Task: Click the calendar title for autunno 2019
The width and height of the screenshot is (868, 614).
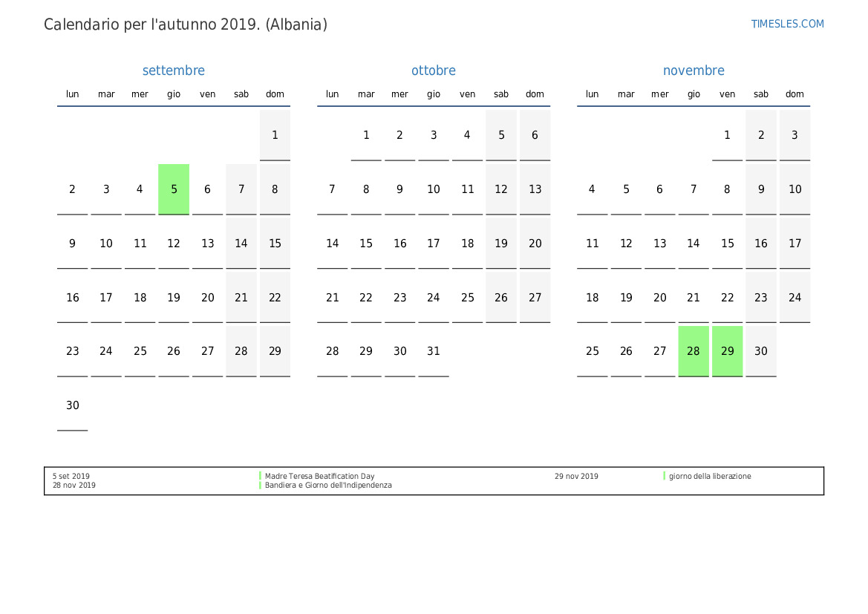Action: tap(186, 25)
